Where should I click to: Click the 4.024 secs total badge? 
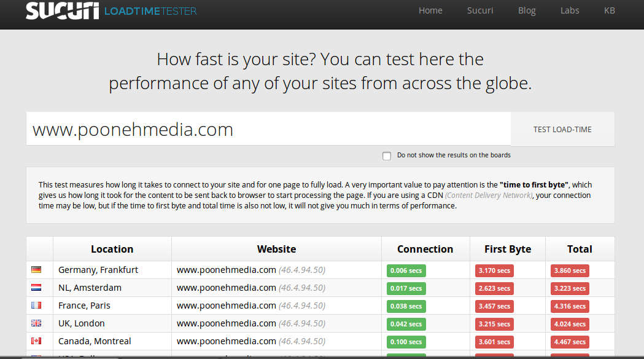point(570,324)
